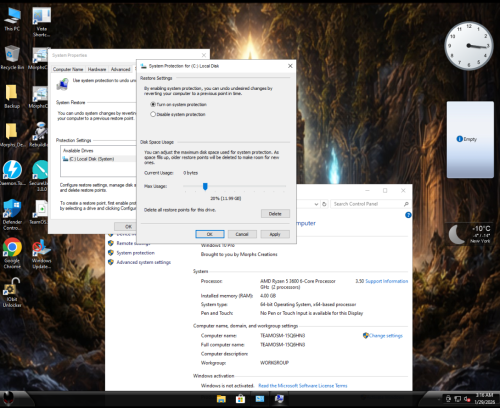Launch the Windows Update desktop shortcut

pyautogui.click(x=42, y=253)
